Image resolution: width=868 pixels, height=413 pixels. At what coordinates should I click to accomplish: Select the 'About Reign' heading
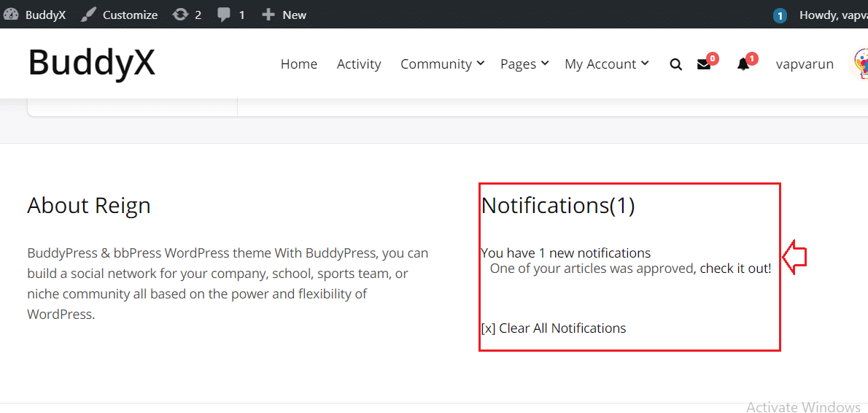click(88, 206)
